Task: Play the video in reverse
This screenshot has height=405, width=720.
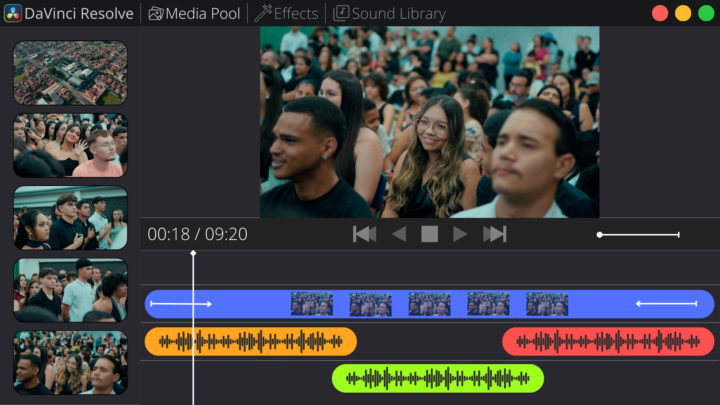Action: coord(399,234)
